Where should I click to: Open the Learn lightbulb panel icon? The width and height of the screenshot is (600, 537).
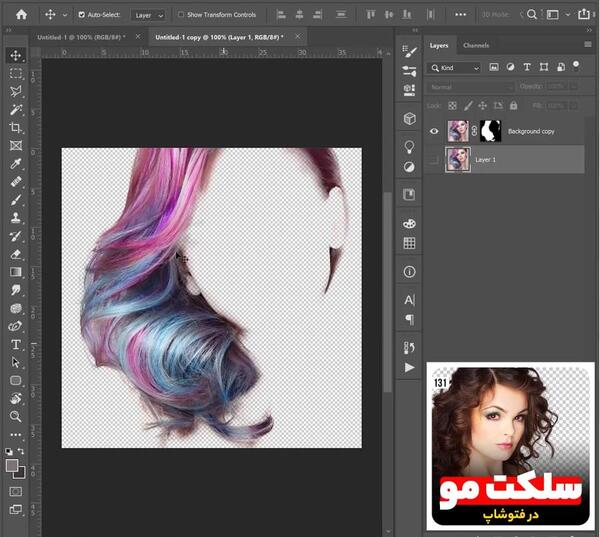coord(409,147)
